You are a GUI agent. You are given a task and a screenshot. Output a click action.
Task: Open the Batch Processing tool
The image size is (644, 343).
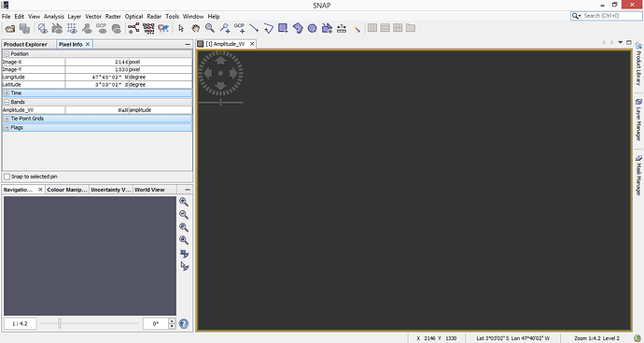coord(148,28)
